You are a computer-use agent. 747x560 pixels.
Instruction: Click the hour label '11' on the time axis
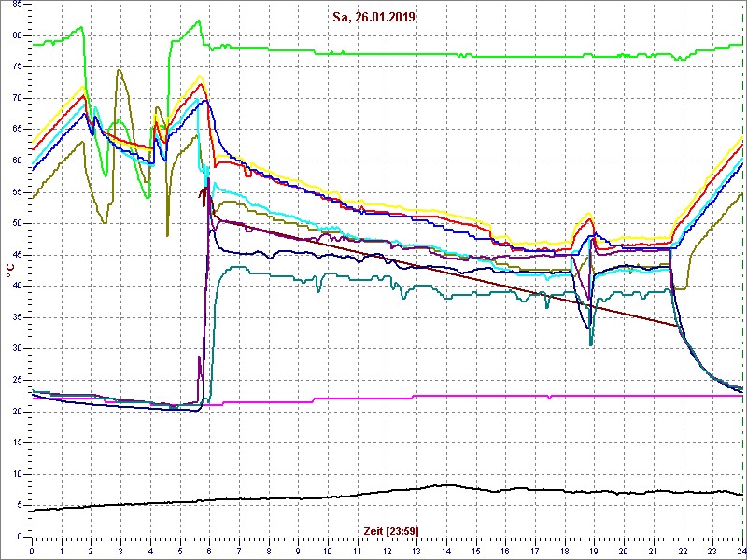(x=358, y=551)
